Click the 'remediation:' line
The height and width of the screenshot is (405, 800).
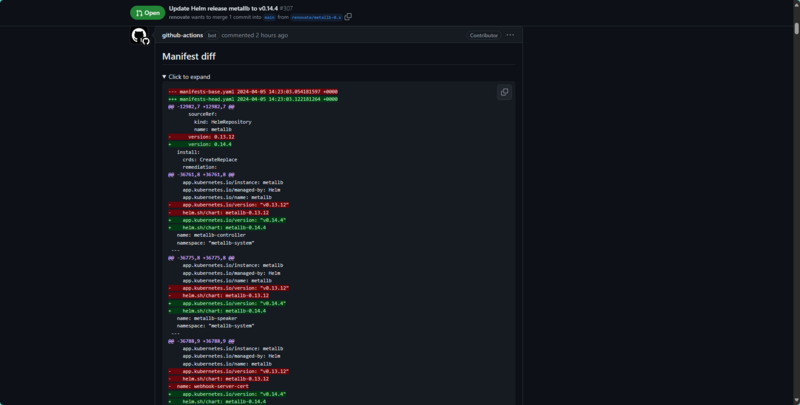199,167
